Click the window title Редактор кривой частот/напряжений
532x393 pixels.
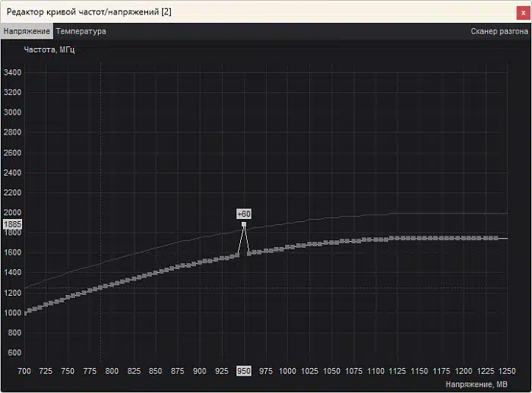89,11
